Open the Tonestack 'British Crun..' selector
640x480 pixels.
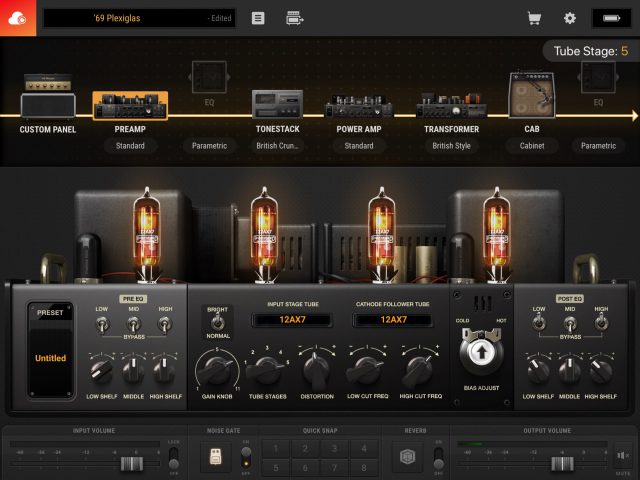[278, 146]
